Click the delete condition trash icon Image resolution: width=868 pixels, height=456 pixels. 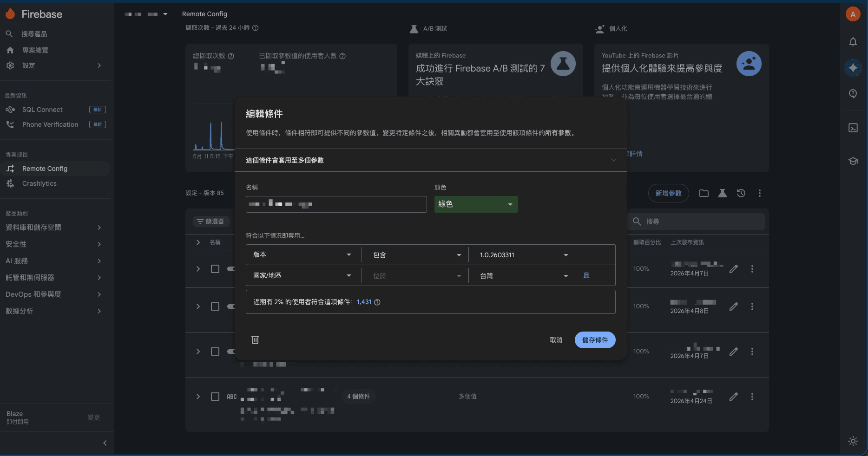point(255,340)
